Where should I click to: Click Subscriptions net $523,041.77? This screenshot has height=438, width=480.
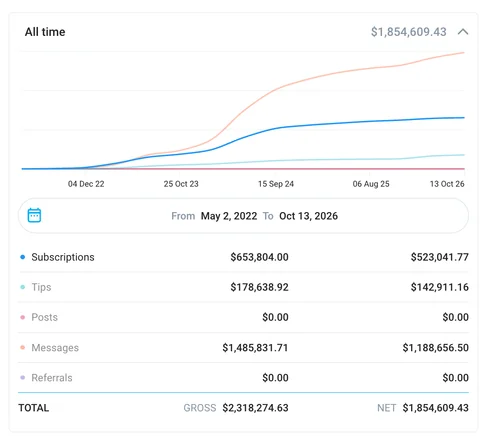click(440, 257)
